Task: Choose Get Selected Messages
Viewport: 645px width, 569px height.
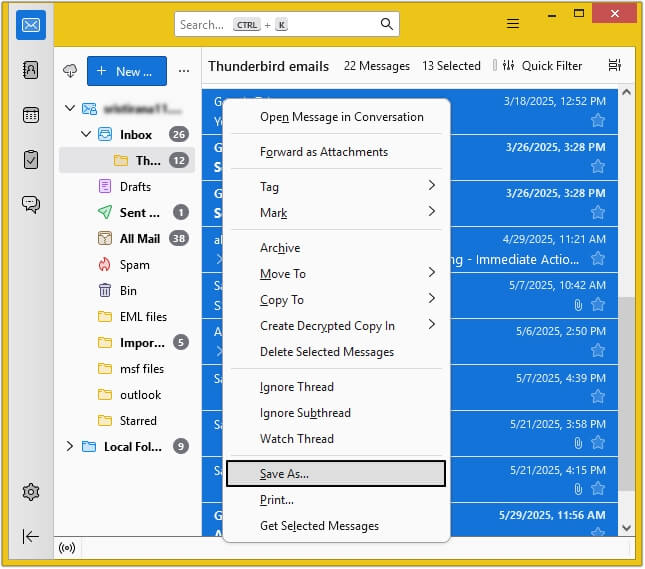Action: [x=336, y=526]
